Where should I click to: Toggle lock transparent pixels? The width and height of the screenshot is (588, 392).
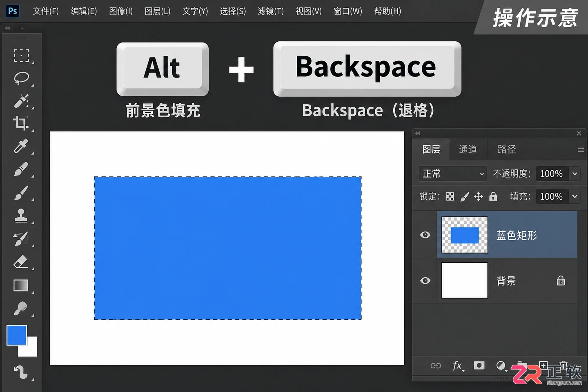click(x=450, y=197)
